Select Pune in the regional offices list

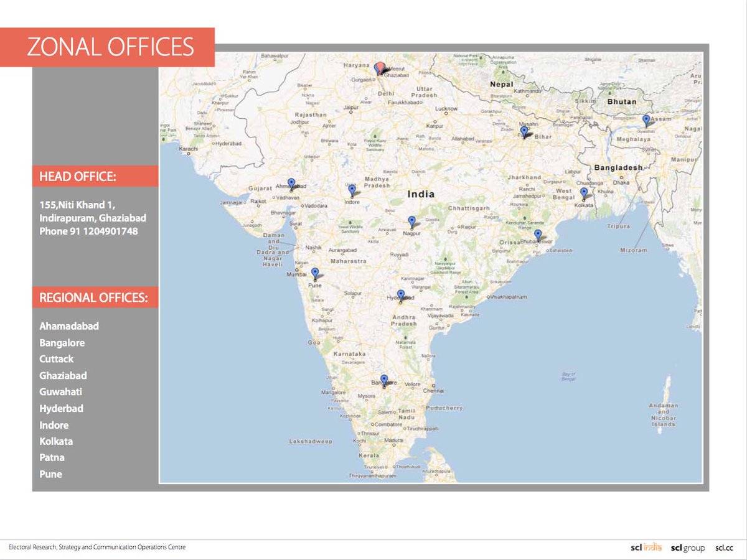(50, 474)
